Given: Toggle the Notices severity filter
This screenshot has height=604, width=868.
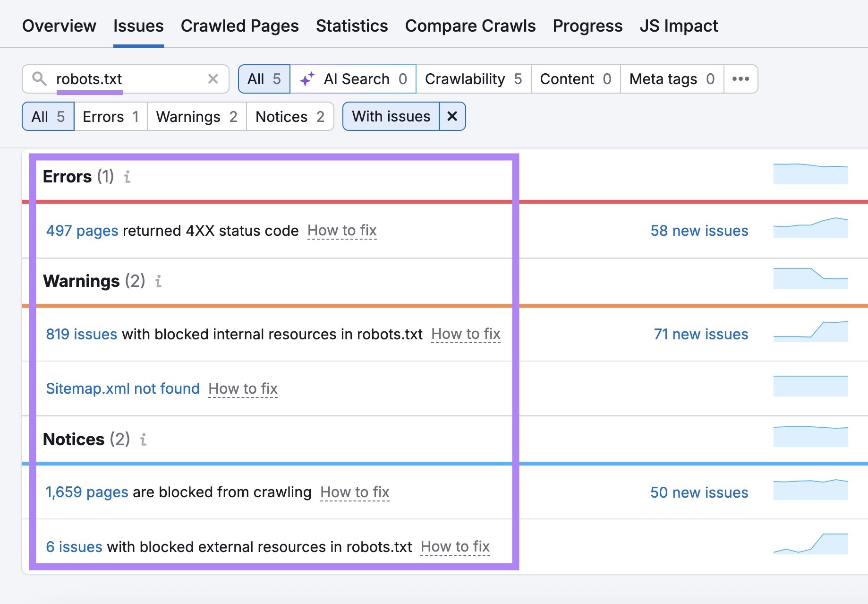Looking at the screenshot, I should point(289,116).
